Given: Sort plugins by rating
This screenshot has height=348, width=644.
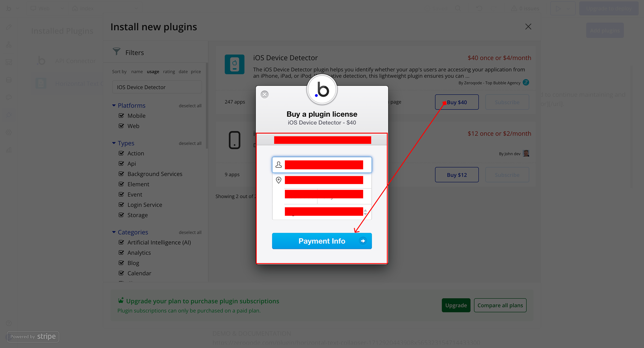Looking at the screenshot, I should pos(169,72).
